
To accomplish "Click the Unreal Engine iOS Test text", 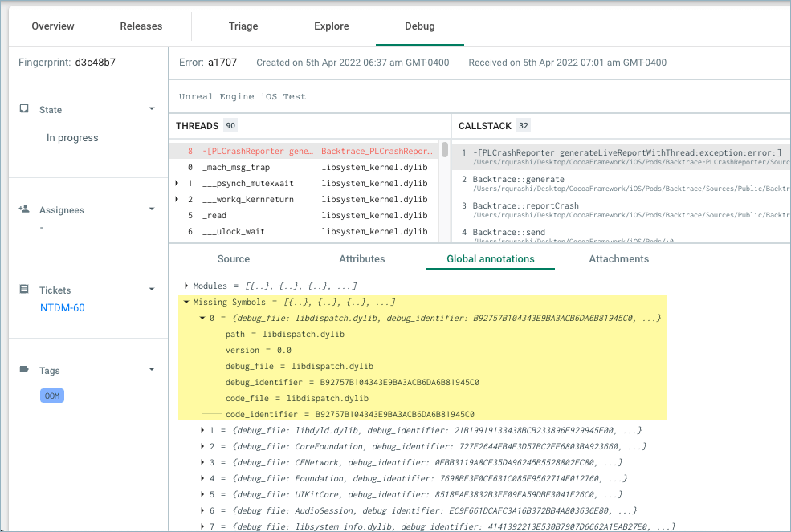I will point(243,97).
